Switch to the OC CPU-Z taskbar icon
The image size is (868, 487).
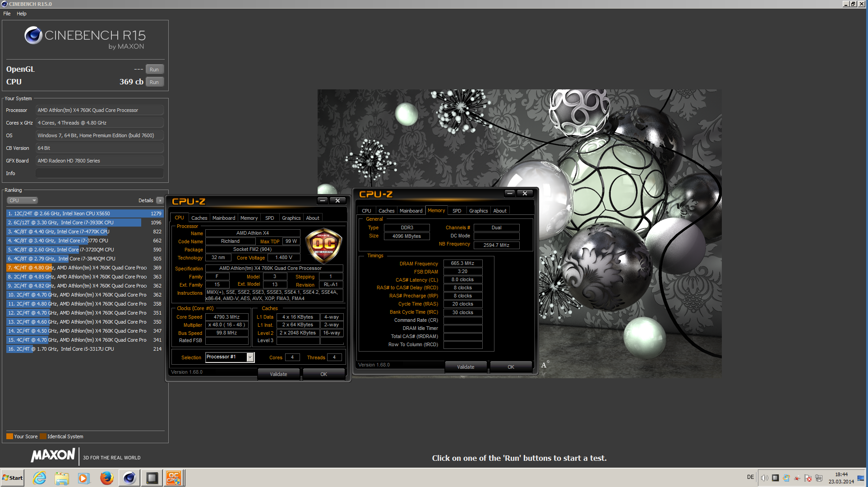coord(174,478)
